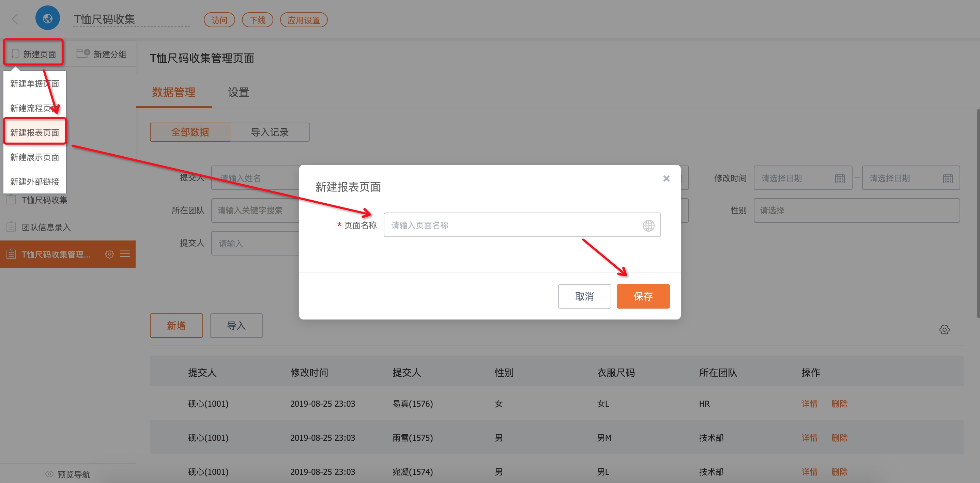Click the globe language icon in page name field
980x483 pixels.
click(x=648, y=225)
